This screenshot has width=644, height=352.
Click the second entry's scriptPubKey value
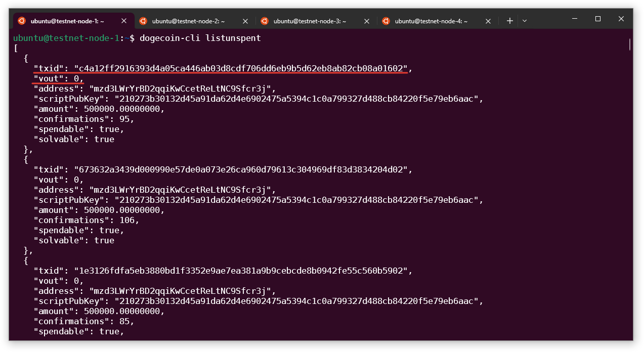[296, 200]
